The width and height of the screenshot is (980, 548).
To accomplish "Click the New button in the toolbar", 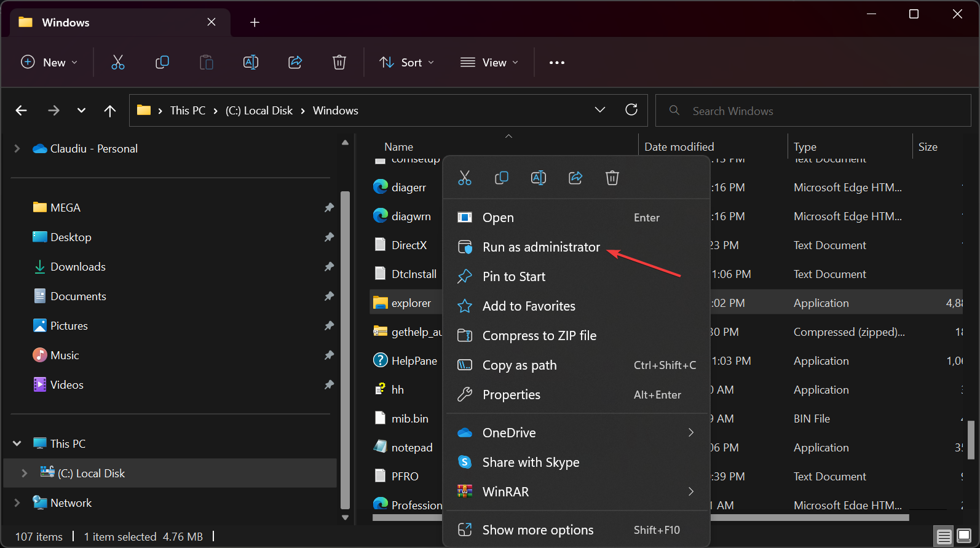I will tap(49, 63).
